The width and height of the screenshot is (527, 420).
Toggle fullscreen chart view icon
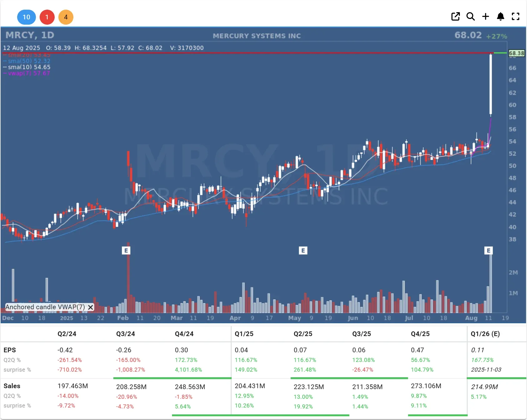click(x=515, y=17)
